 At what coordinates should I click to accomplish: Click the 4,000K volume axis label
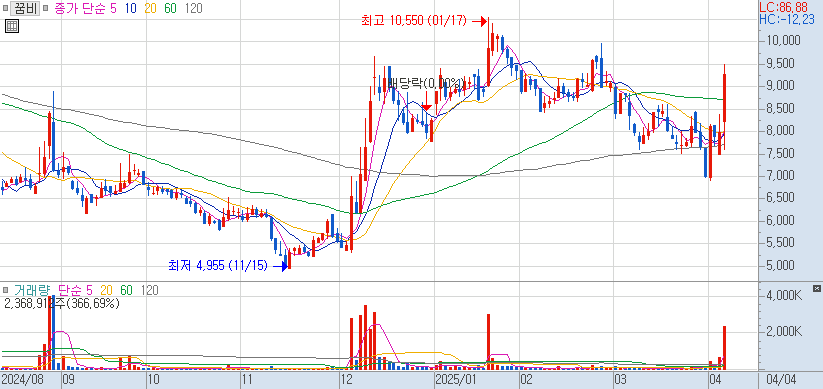784,296
